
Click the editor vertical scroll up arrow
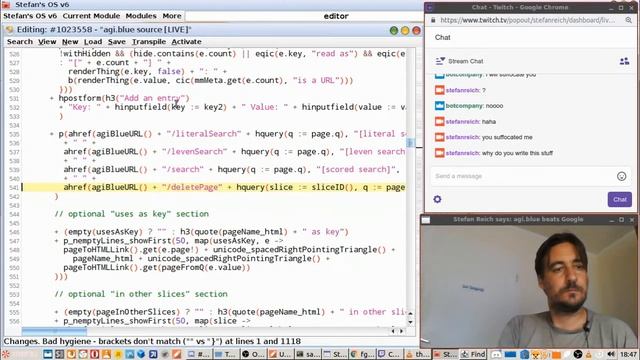click(x=411, y=314)
